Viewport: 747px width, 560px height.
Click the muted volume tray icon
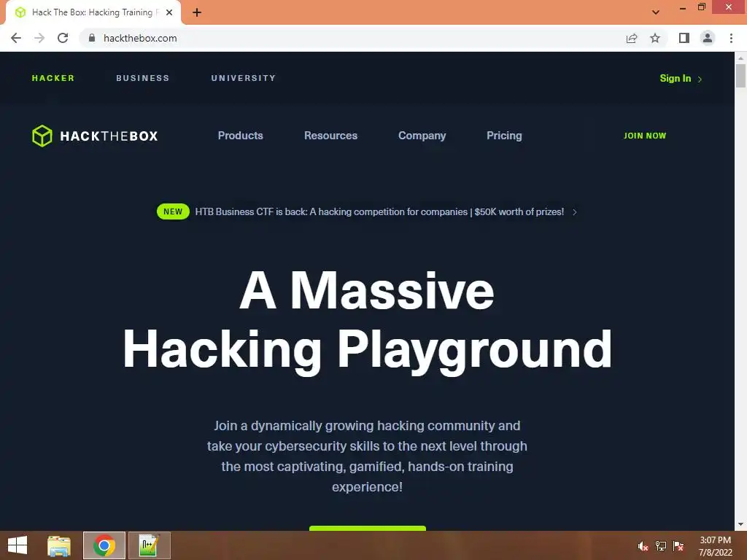pyautogui.click(x=643, y=546)
